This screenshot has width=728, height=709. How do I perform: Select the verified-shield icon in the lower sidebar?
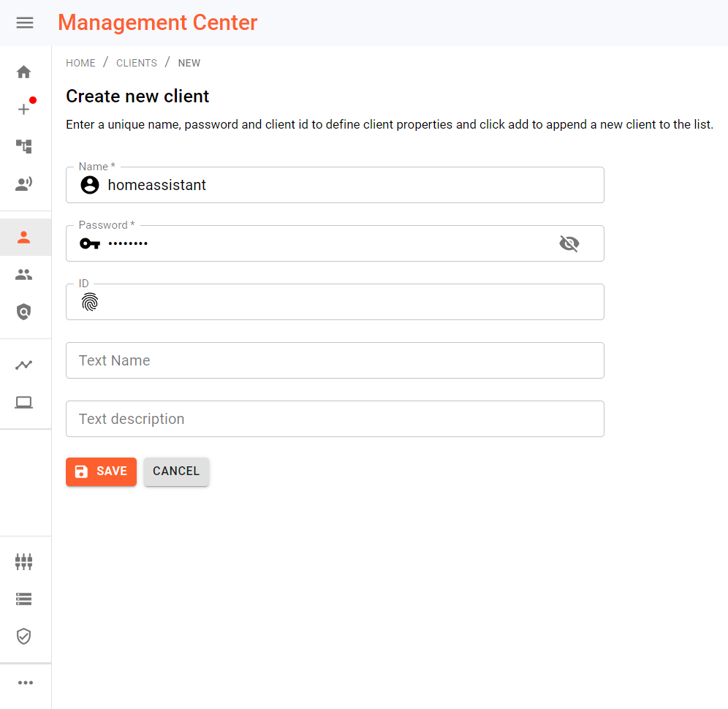(24, 636)
